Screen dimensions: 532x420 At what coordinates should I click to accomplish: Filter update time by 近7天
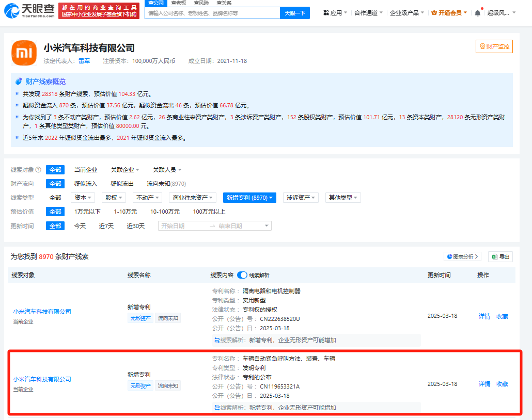106,226
